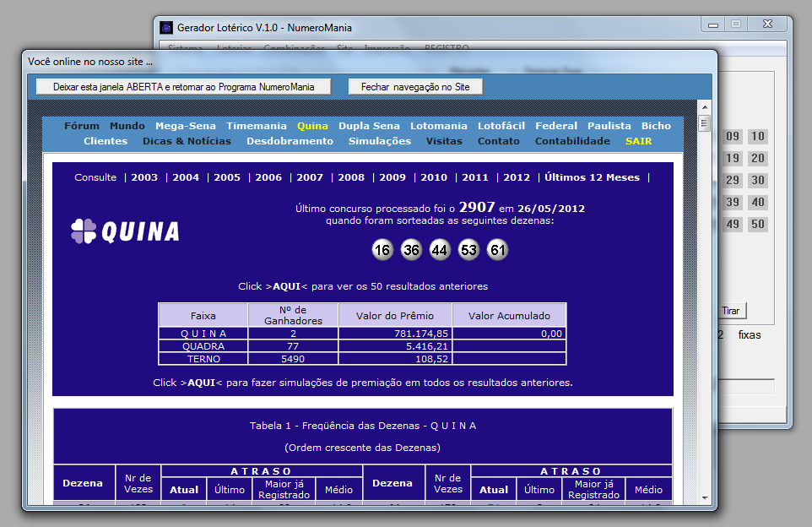The image size is (812, 527).
Task: View Últimos 12 Meses results
Action: [x=592, y=177]
